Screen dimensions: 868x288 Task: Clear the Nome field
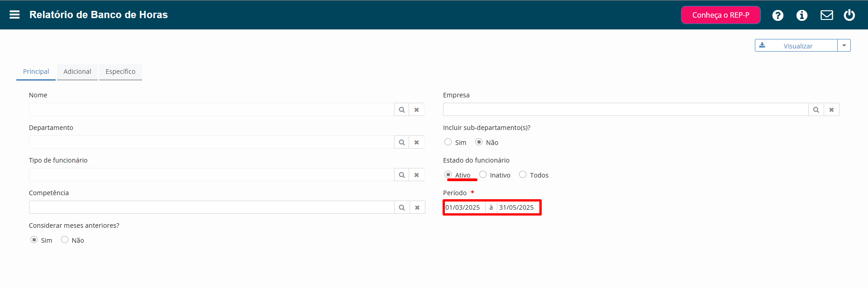pos(417,110)
